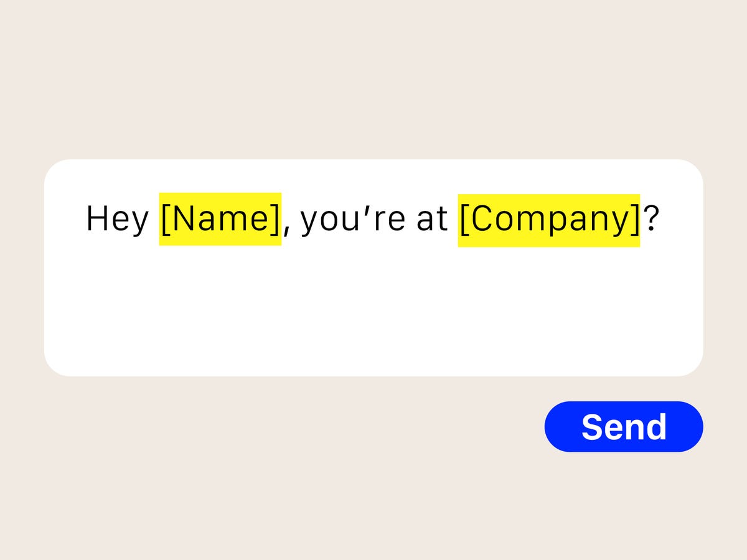Click the word "Hey" in the message
This screenshot has width=747, height=560.
pyautogui.click(x=117, y=219)
